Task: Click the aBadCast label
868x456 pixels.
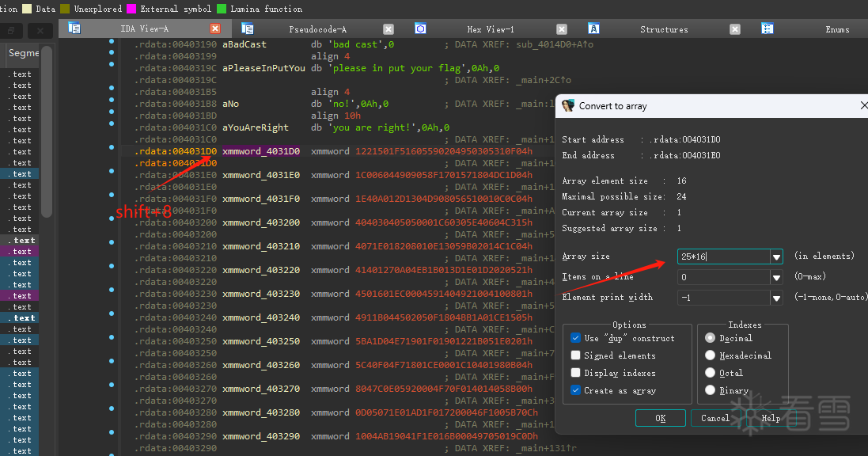Action: 244,44
